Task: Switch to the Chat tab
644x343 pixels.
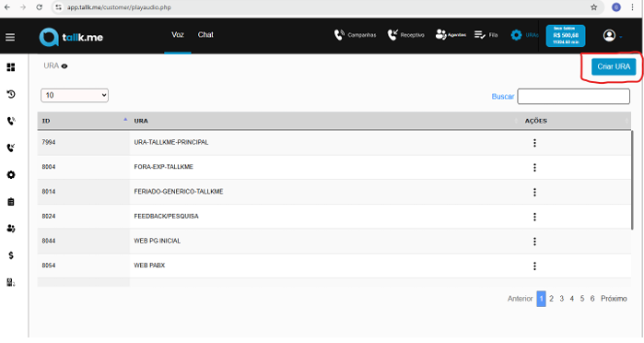Action: (x=205, y=35)
